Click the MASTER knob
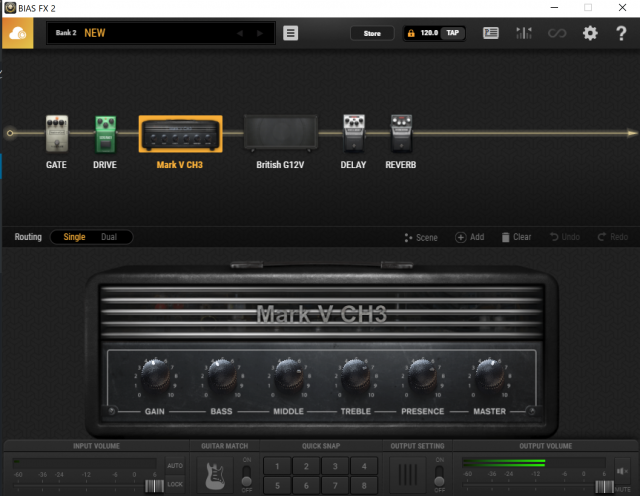The image size is (640, 496). [x=489, y=375]
